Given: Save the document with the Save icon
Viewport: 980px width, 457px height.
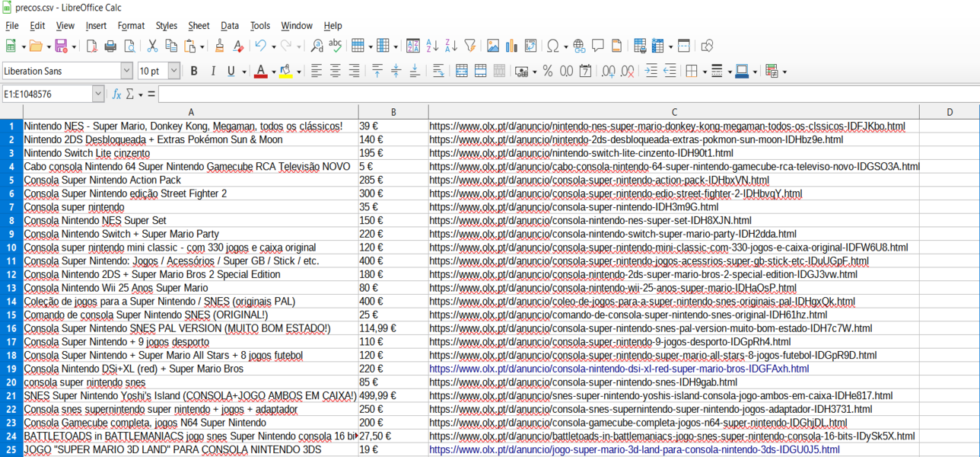Looking at the screenshot, I should pyautogui.click(x=61, y=46).
